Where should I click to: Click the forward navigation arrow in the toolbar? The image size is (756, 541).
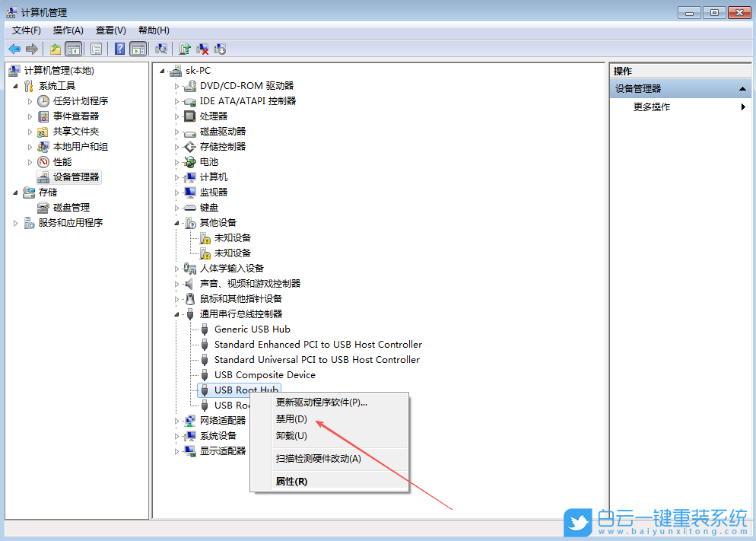(x=31, y=48)
